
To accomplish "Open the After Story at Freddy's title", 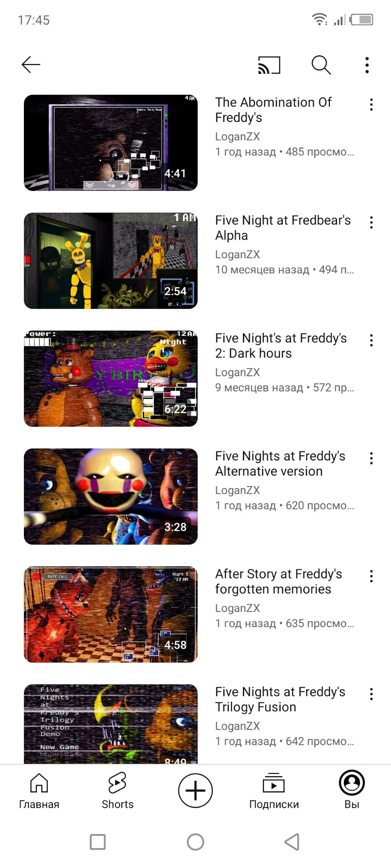I will [278, 582].
